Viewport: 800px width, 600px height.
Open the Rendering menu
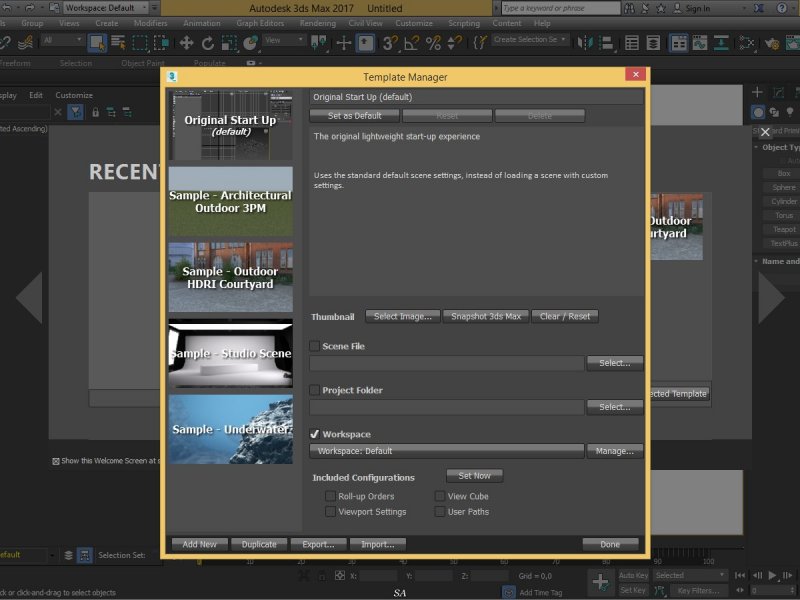[317, 23]
